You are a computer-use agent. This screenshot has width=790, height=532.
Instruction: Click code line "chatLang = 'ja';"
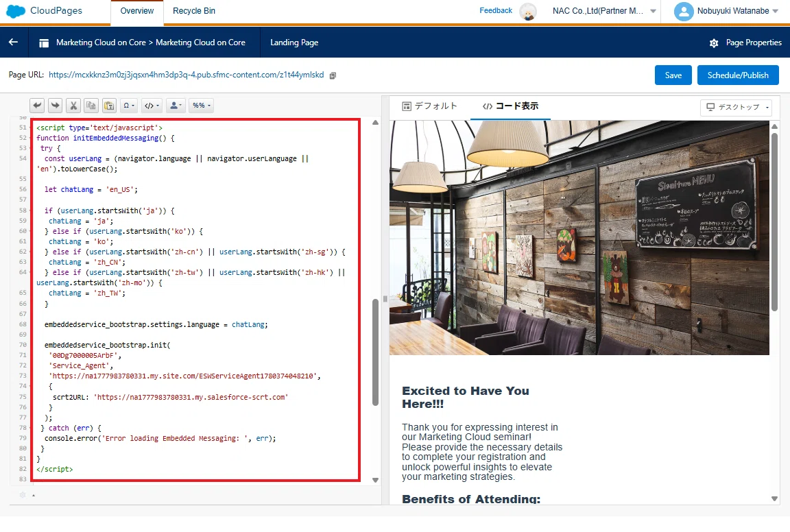(81, 221)
